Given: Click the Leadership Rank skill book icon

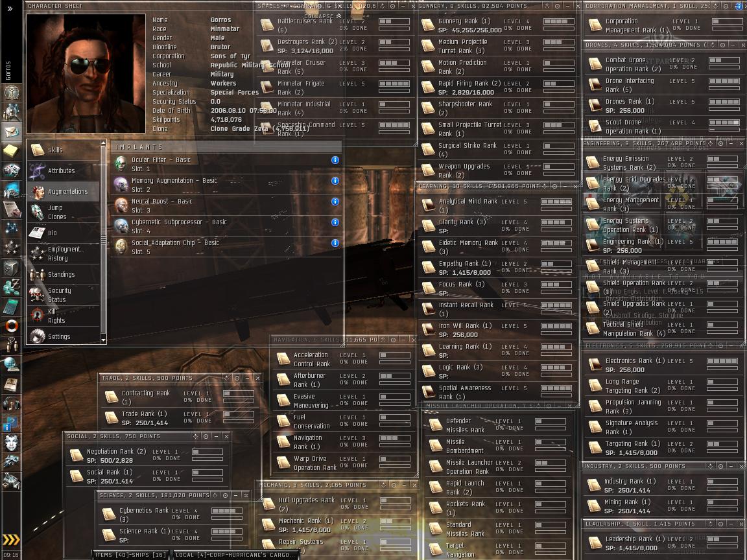Looking at the screenshot, I should (595, 543).
